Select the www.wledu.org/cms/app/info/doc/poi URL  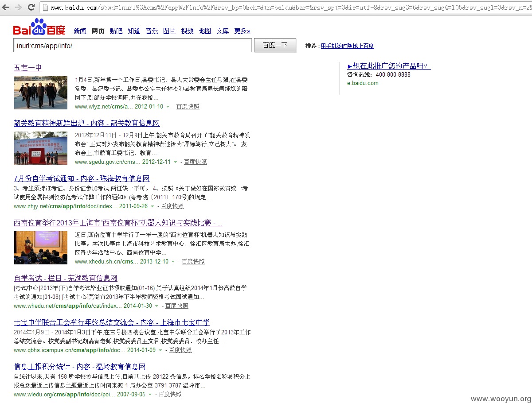point(64,395)
